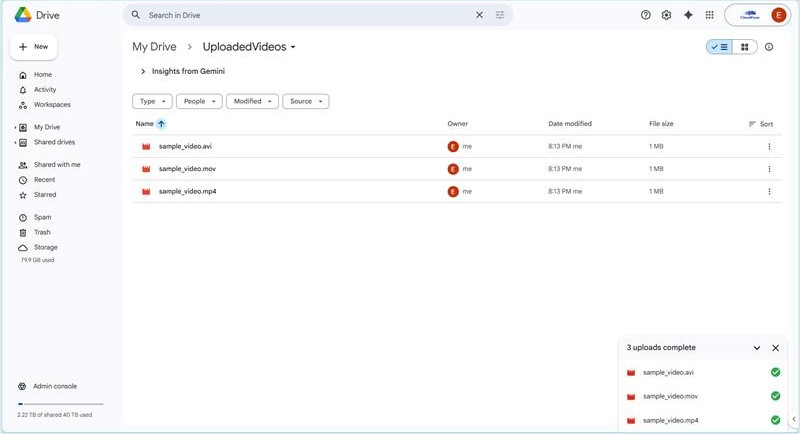This screenshot has height=434, width=800.
Task: Click the 79.9 GB used text
Action: pos(37,260)
